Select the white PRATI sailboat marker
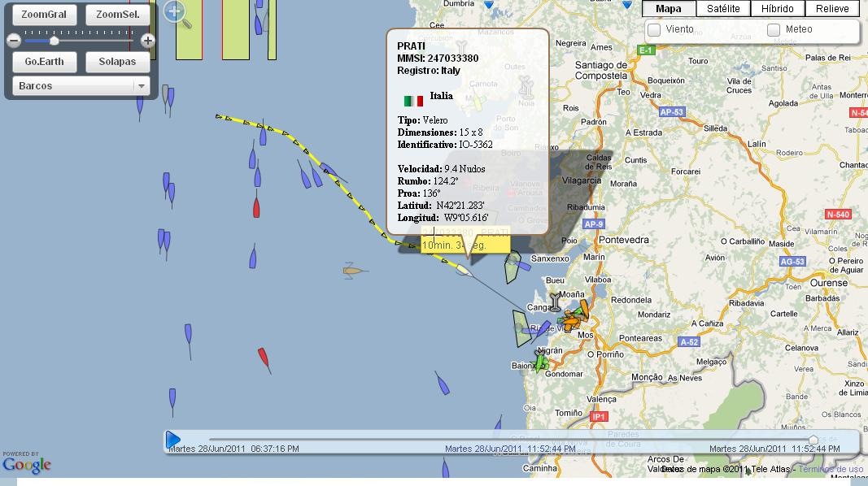The image size is (868, 486). click(x=463, y=270)
